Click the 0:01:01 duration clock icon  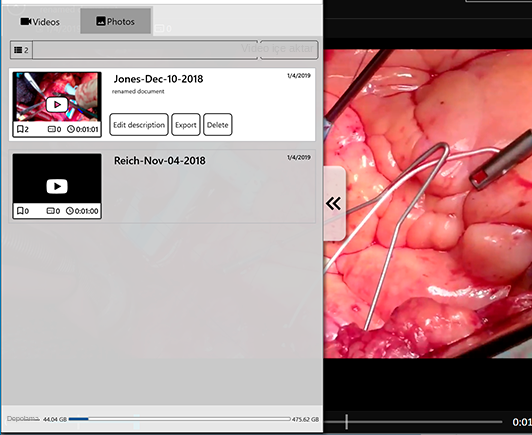click(71, 129)
